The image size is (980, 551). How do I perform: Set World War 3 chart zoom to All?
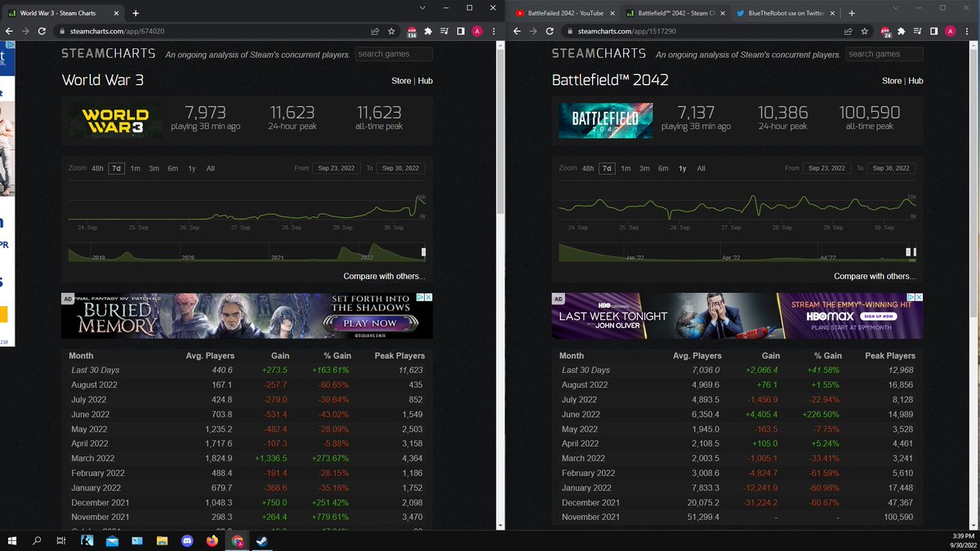[x=211, y=168]
